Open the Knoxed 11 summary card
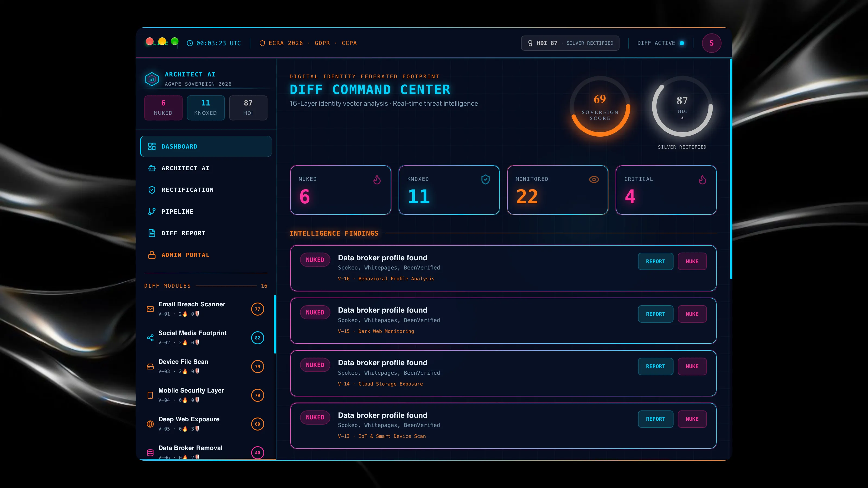 (x=449, y=190)
